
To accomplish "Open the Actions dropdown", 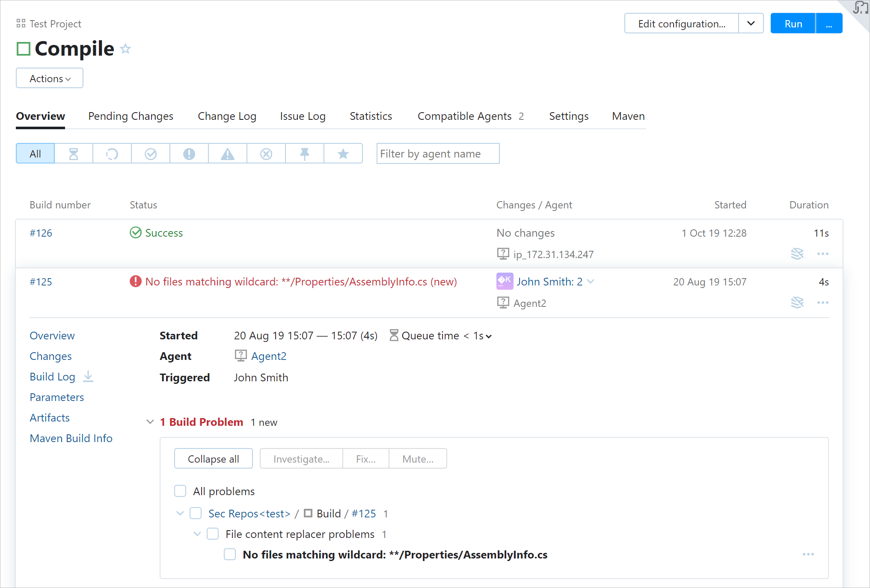I will pos(49,78).
